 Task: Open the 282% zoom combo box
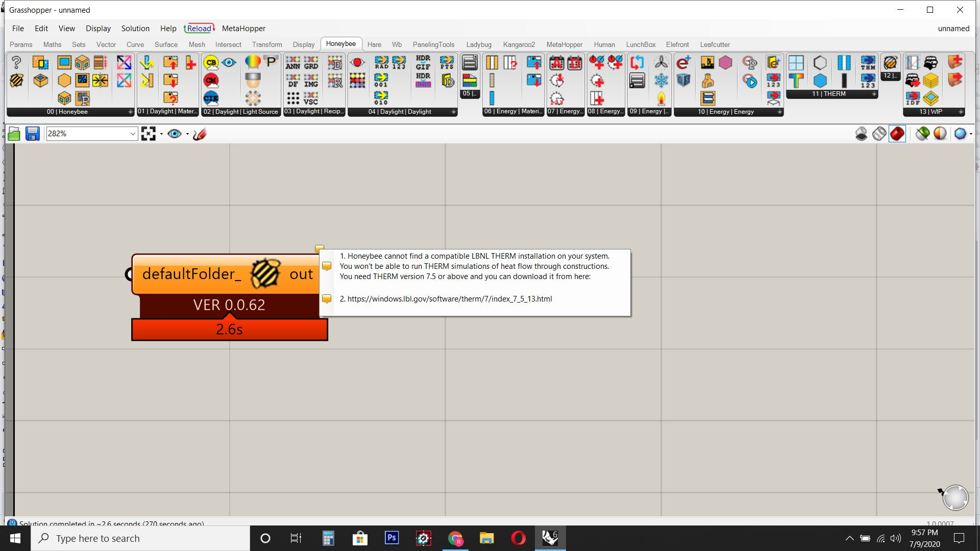coord(92,134)
